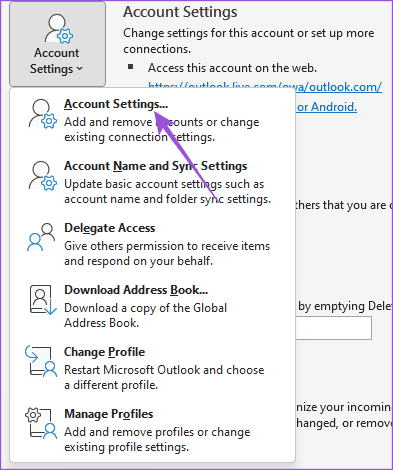Click 'Give others permission to receive items' text
This screenshot has width=393, height=470.
[167, 246]
